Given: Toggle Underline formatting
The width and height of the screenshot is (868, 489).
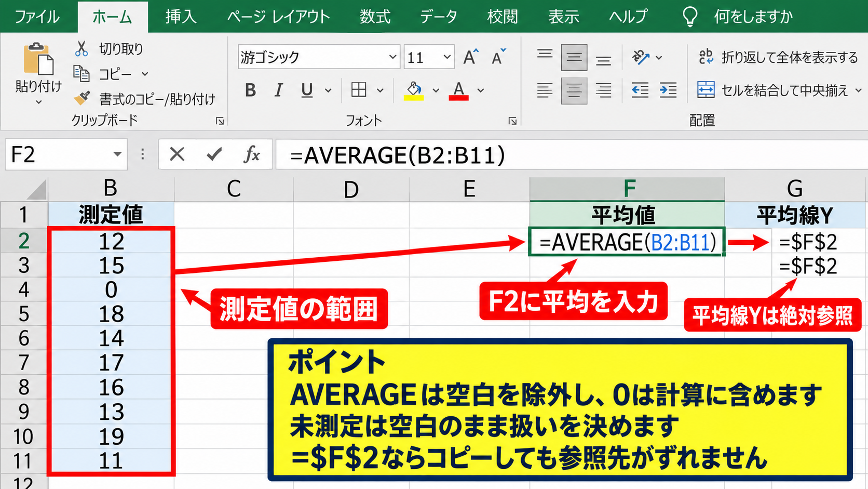Looking at the screenshot, I should [x=307, y=90].
